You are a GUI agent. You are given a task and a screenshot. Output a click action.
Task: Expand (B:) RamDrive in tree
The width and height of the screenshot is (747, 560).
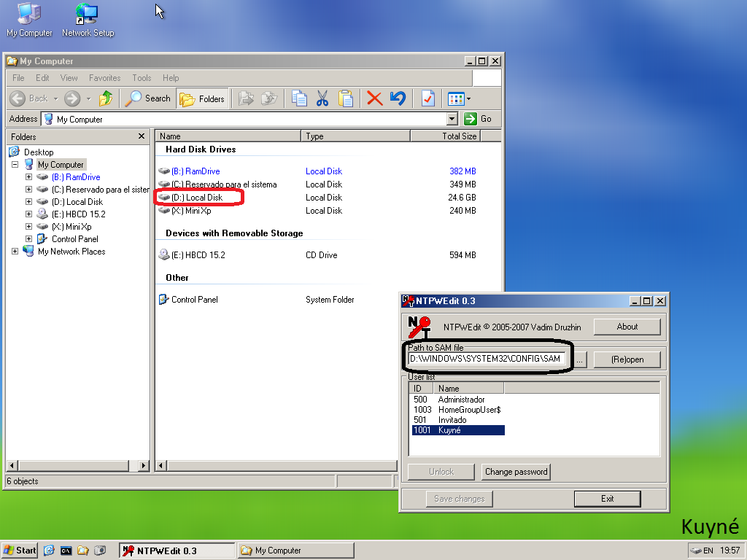tap(28, 177)
